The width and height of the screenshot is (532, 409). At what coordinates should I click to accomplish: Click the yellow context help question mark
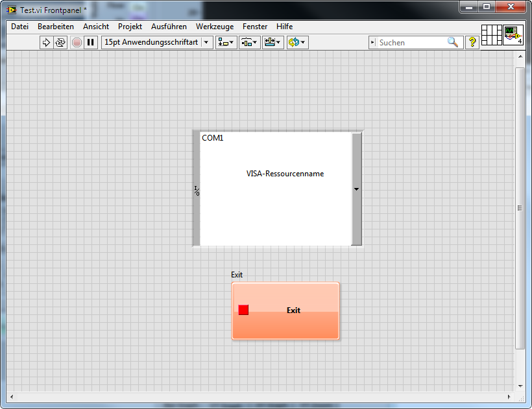472,42
